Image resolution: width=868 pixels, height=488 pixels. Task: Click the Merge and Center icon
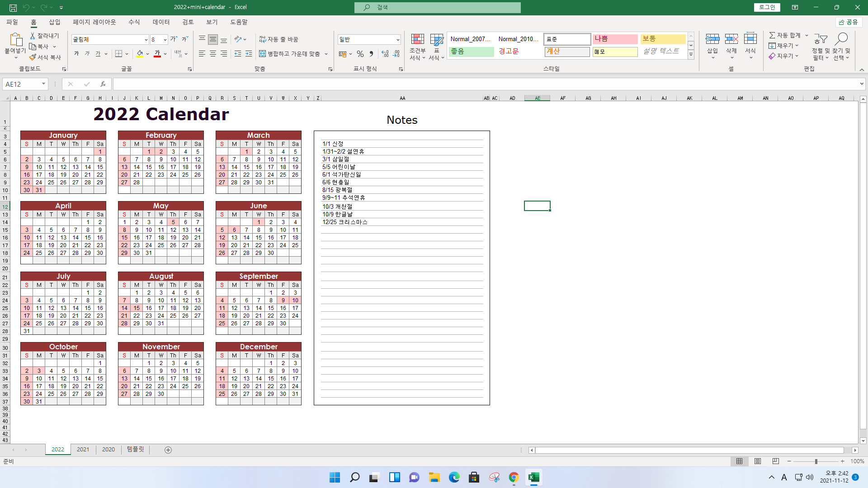(262, 54)
